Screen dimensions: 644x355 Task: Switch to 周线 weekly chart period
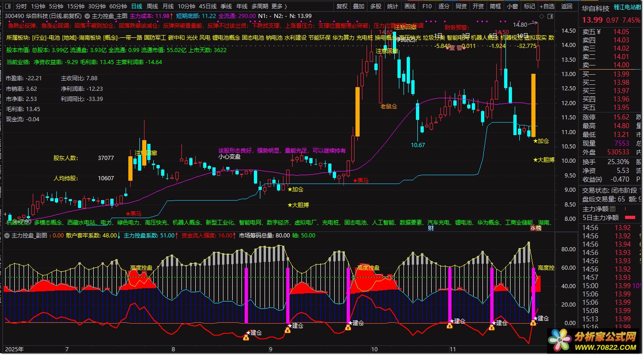click(x=152, y=6)
